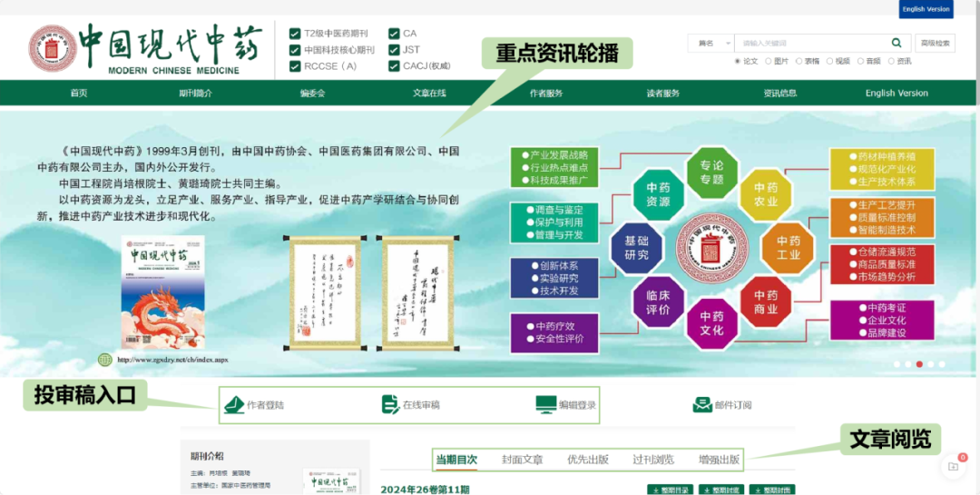Select the 表格 radio button
Screen dimensions: 980x495
799,61
